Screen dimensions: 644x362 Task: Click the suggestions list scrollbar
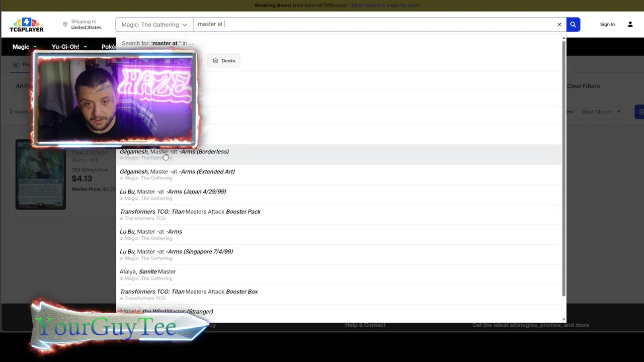click(563, 169)
